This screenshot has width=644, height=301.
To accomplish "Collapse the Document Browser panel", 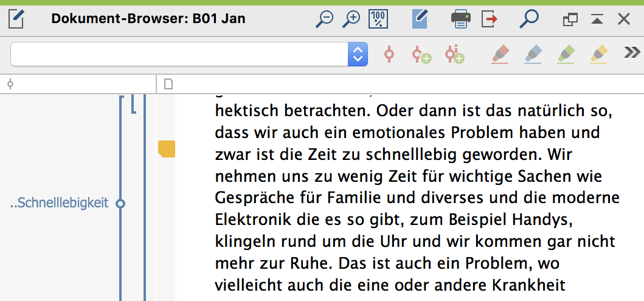I will pos(597,19).
